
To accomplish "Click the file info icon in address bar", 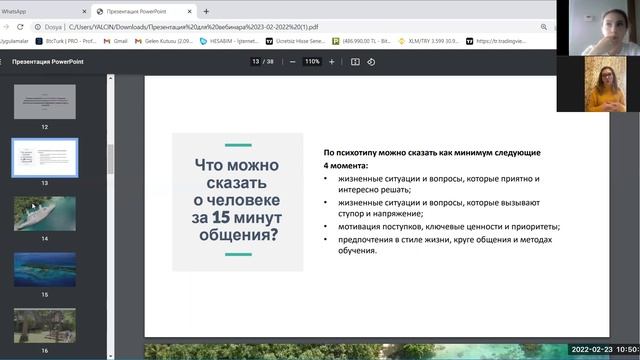I will pos(38,27).
